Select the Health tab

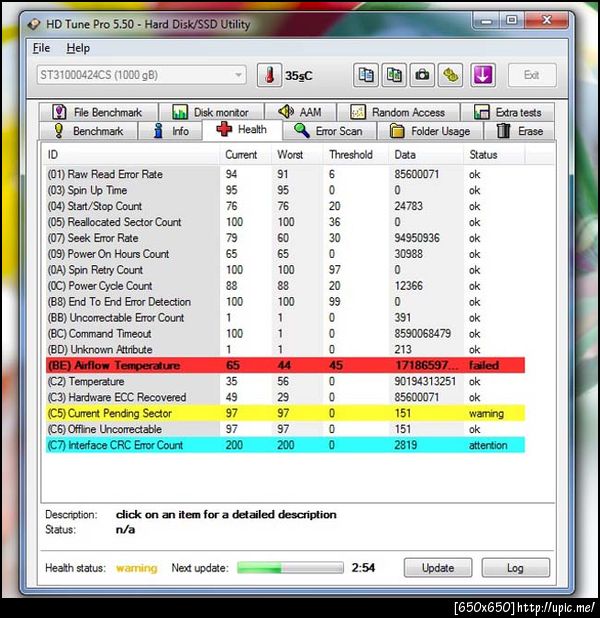(x=242, y=130)
